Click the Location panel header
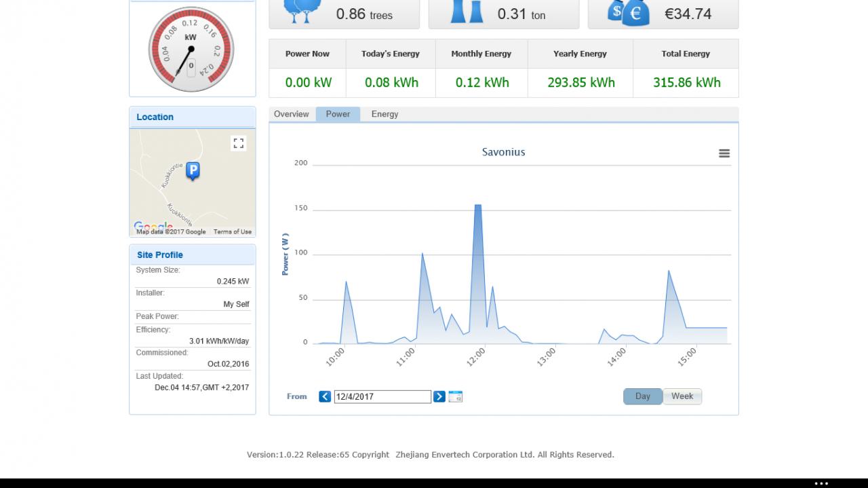868x488 pixels. [x=193, y=117]
